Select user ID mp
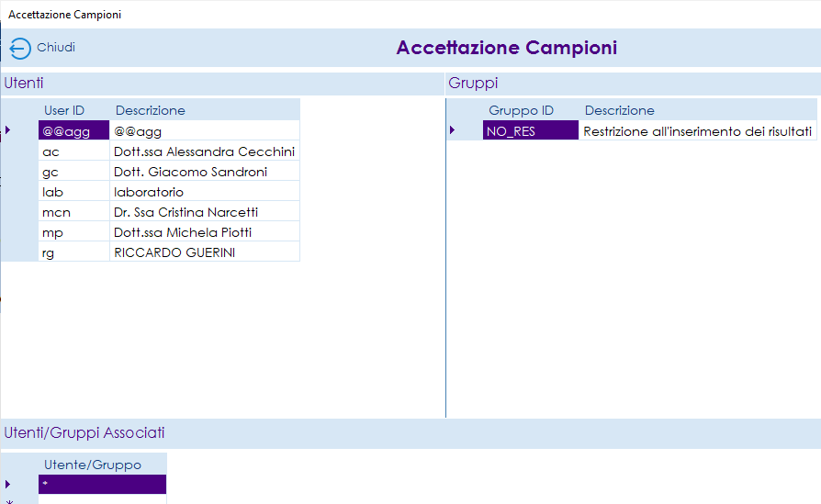821x504 pixels. [73, 232]
